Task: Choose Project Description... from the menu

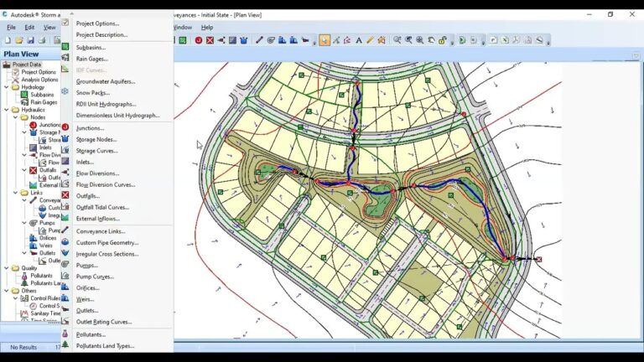Action: (101, 35)
